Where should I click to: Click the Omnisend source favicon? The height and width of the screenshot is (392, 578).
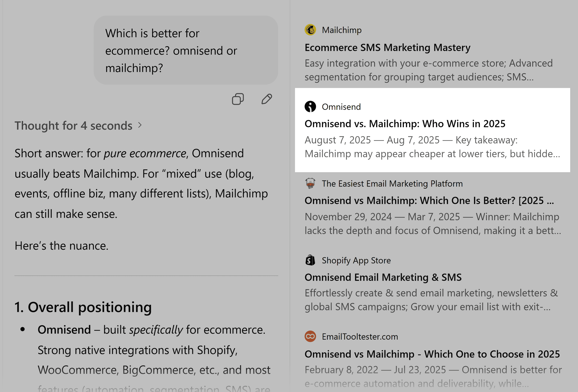tap(310, 107)
